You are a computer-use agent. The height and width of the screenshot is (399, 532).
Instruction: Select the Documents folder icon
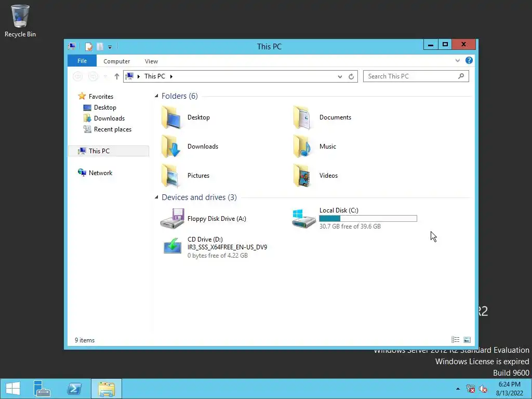302,117
